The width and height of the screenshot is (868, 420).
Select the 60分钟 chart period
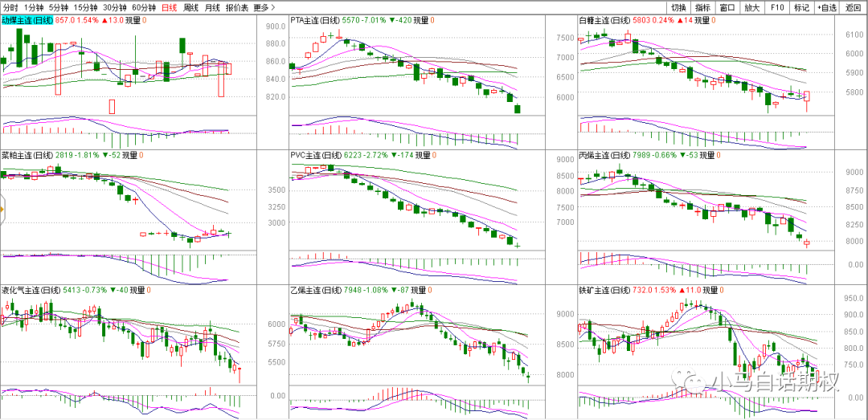point(145,7)
